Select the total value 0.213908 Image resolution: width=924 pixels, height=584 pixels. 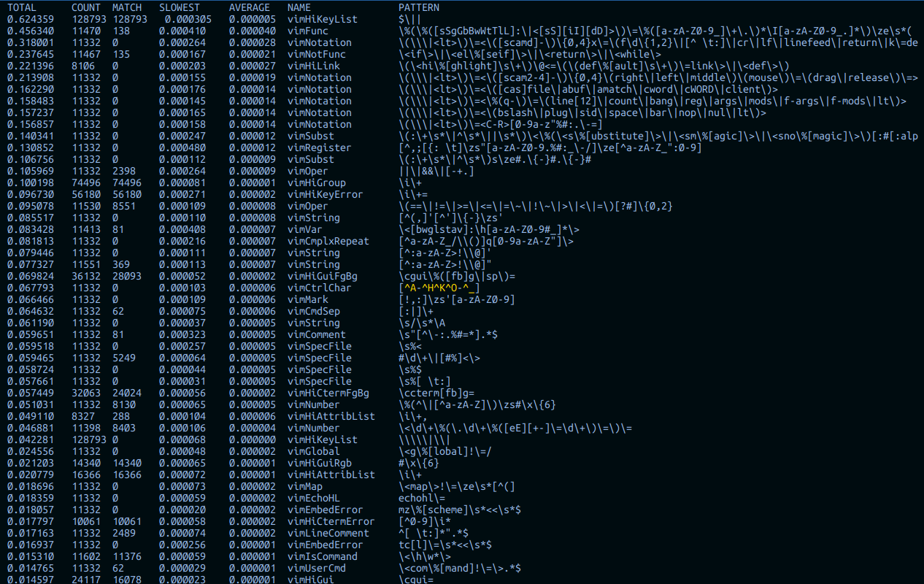(31, 77)
